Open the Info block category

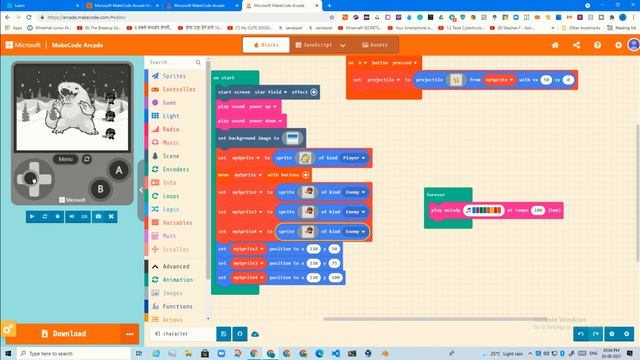[x=174, y=182]
